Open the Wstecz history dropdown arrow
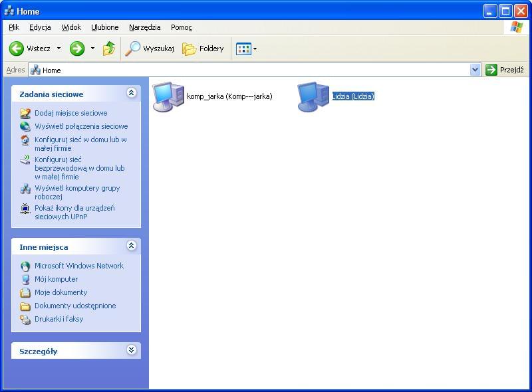Image resolution: width=532 pixels, height=392 pixels. click(x=59, y=49)
